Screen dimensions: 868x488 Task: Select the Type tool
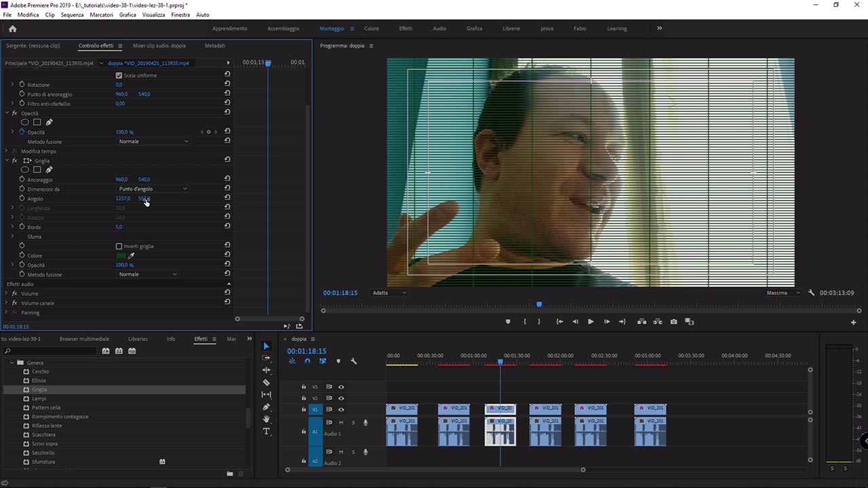266,431
